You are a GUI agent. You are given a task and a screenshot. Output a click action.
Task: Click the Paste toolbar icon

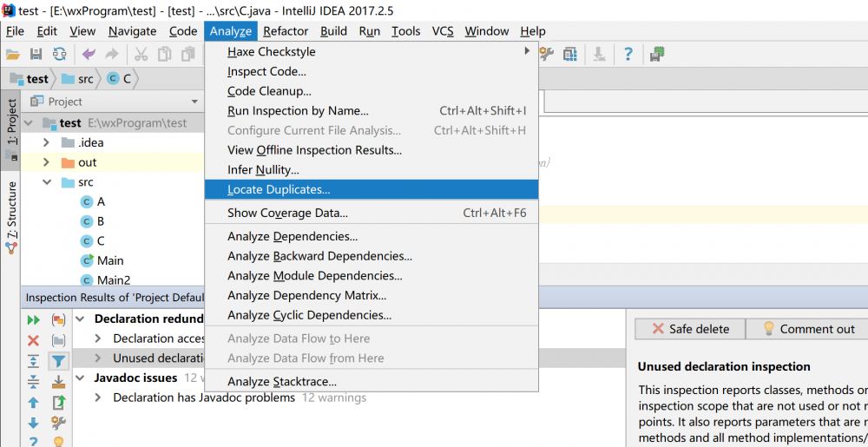[x=188, y=54]
